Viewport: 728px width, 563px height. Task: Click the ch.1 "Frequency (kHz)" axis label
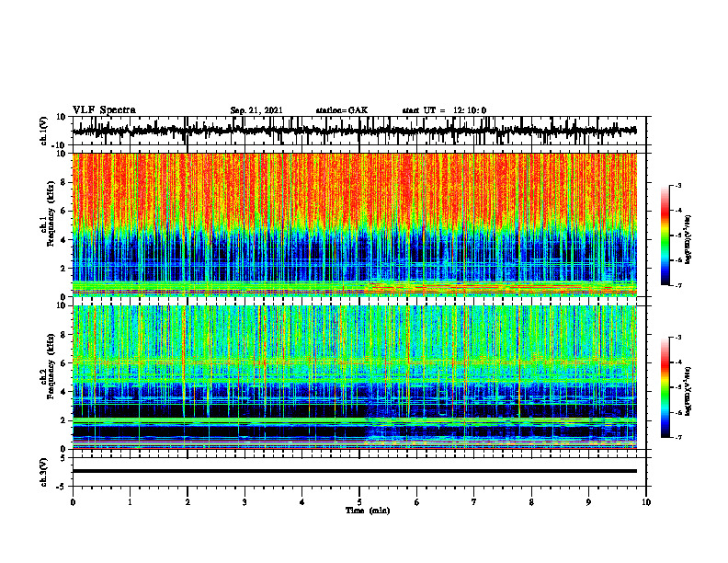coord(51,213)
